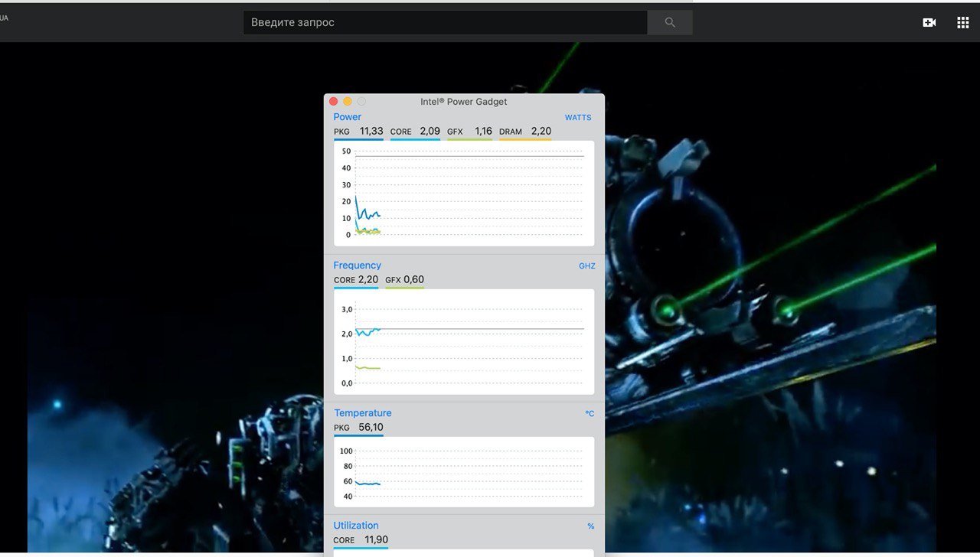Open the create video camera icon
The image size is (980, 557).
coord(929,23)
